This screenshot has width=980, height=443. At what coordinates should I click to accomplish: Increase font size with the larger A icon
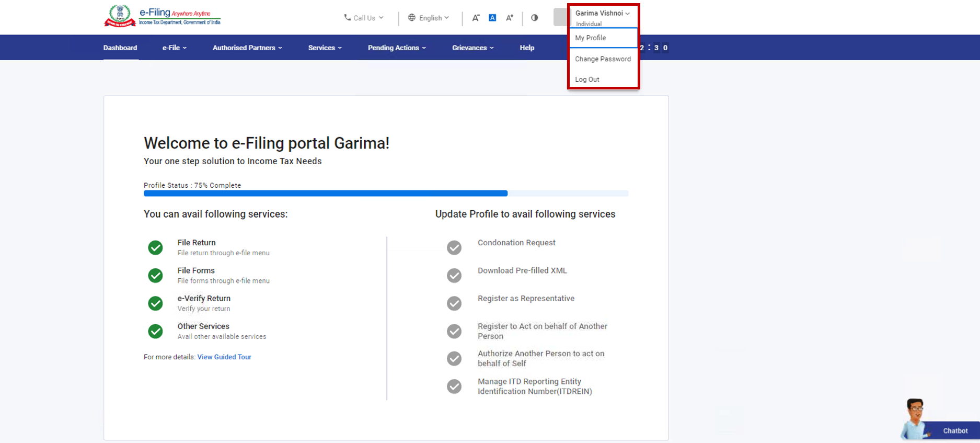click(x=510, y=18)
